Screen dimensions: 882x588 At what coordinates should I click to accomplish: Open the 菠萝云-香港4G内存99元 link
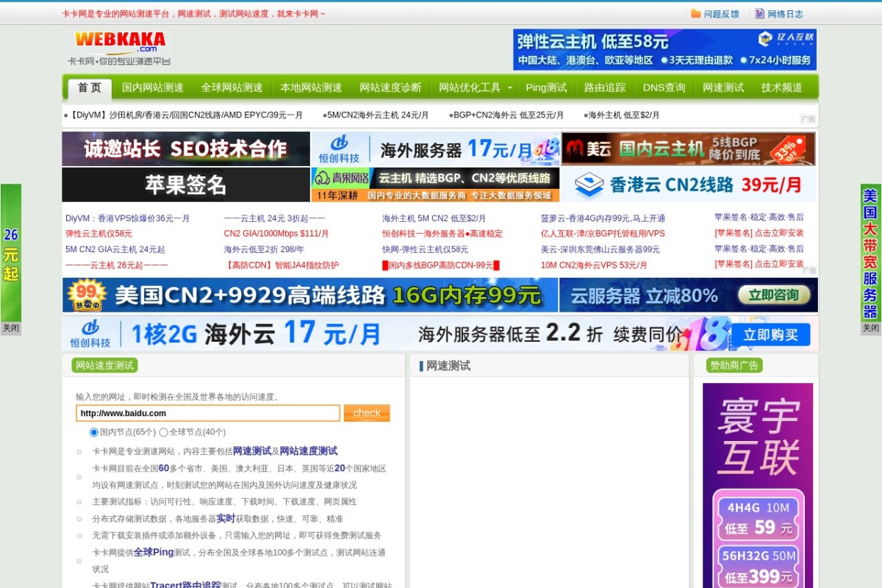point(603,218)
